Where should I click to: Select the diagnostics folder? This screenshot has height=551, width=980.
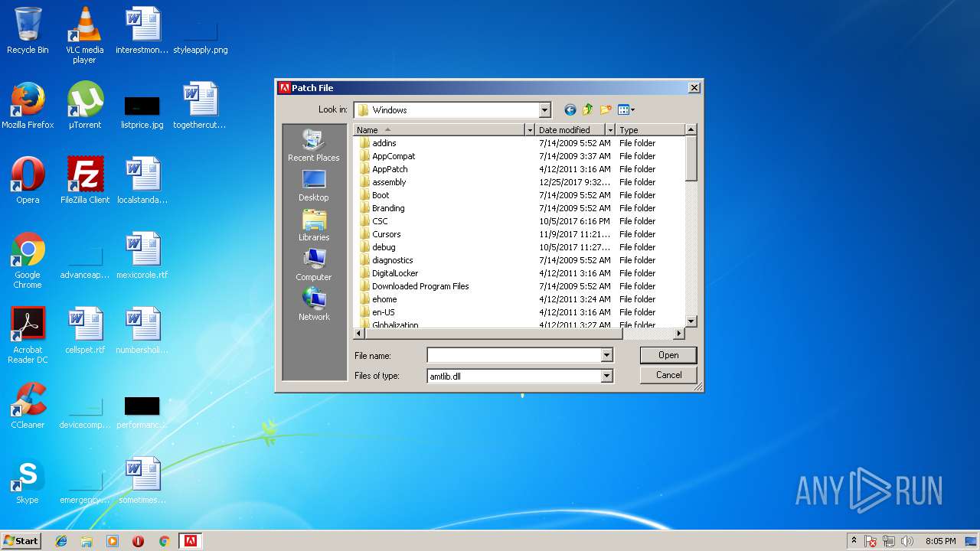[392, 260]
